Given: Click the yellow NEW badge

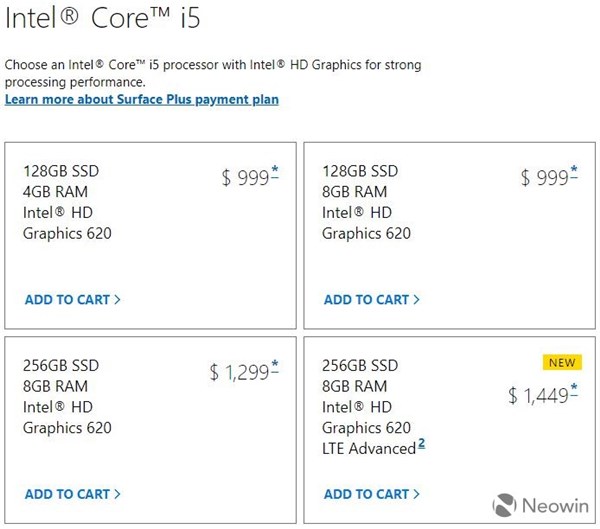Looking at the screenshot, I should click(x=562, y=362).
